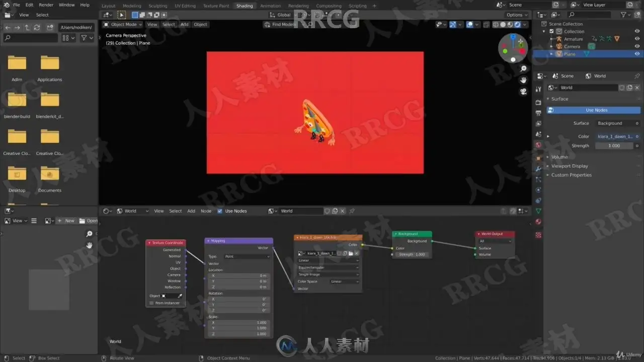Open the Object Mode dropdown
644x362 pixels.
pos(123,24)
